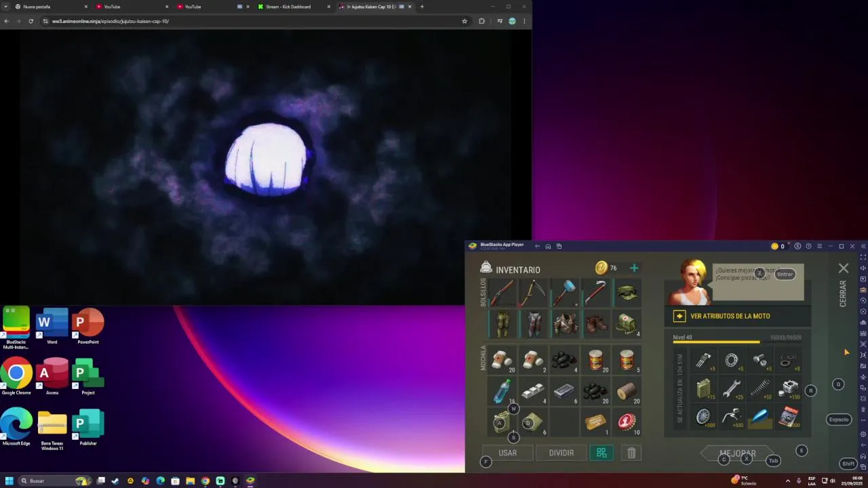868x488 pixels.
Task: Toggle the inventory sort grid button
Action: [x=601, y=453]
